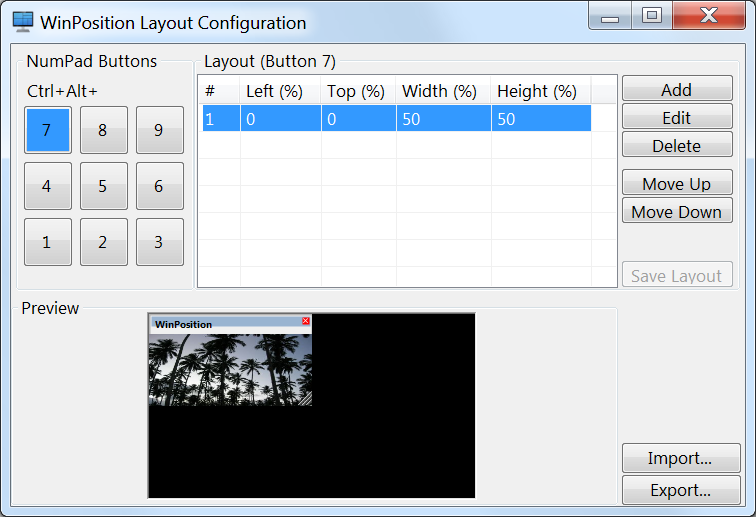Viewport: 756px width, 517px height.
Task: Click the palm trees preview thumbnail
Action: 230,370
